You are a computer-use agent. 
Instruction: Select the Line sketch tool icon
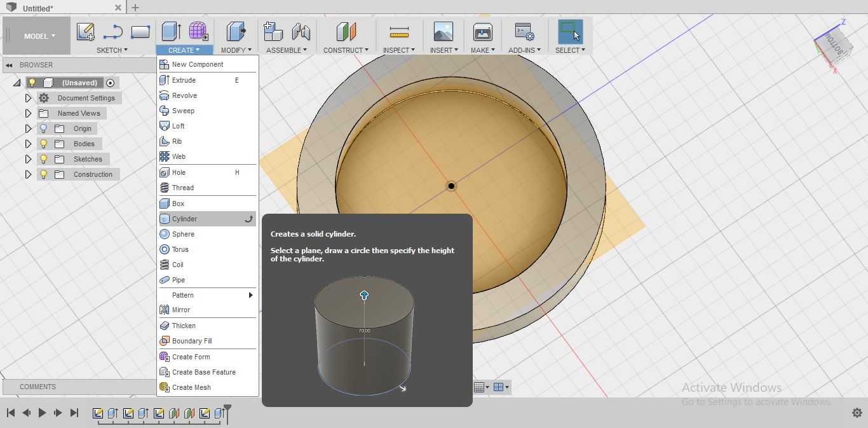point(112,32)
